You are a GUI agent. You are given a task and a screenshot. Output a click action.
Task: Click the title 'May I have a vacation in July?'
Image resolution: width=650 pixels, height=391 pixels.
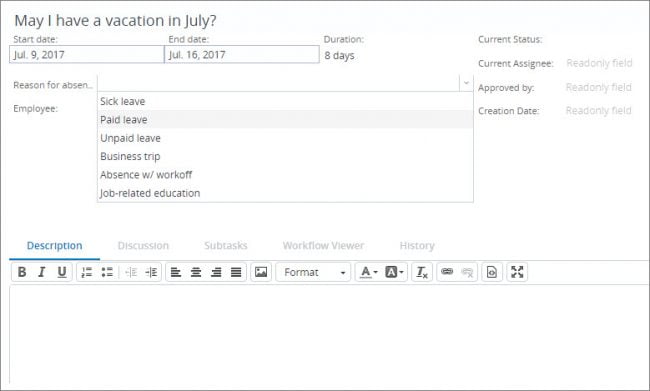115,20
